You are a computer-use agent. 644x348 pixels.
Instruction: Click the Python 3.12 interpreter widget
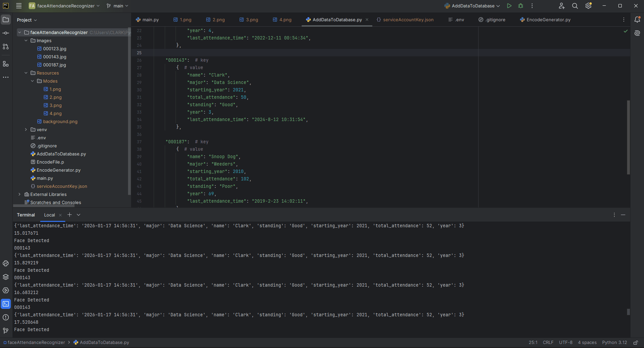coord(614,342)
